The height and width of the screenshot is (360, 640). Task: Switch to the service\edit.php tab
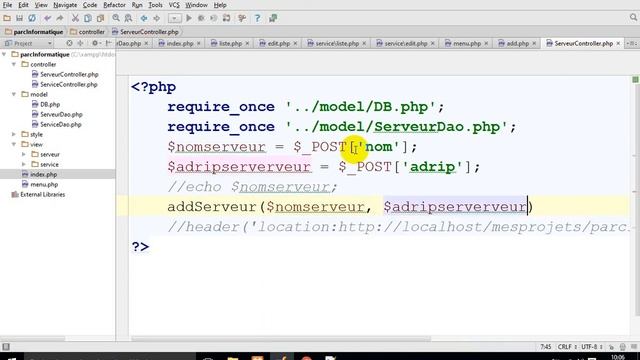(x=405, y=43)
